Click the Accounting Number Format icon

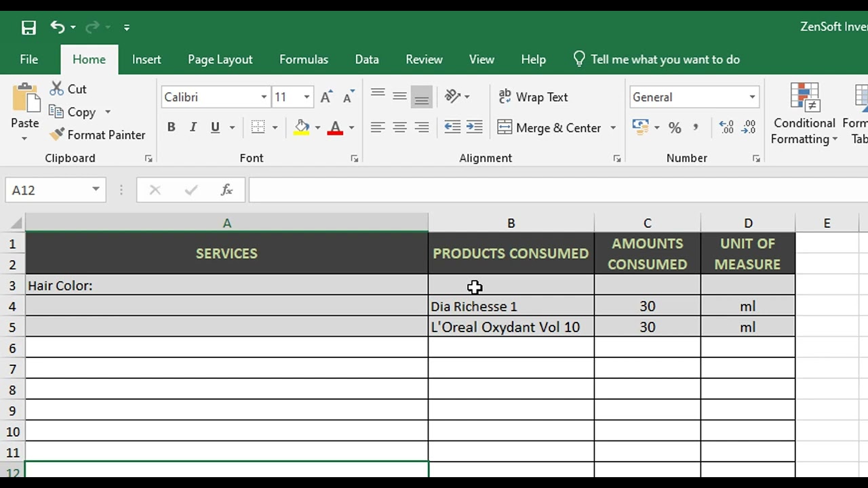point(640,127)
